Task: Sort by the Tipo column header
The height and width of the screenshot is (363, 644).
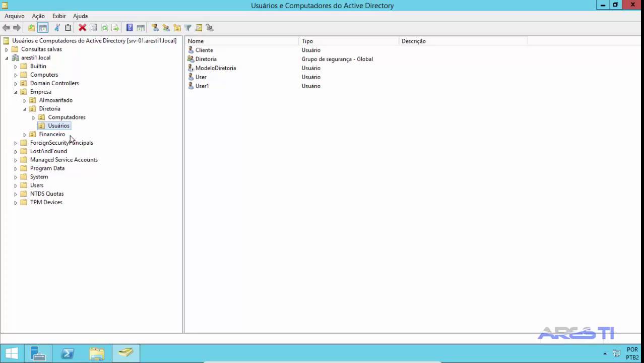Action: pyautogui.click(x=349, y=41)
